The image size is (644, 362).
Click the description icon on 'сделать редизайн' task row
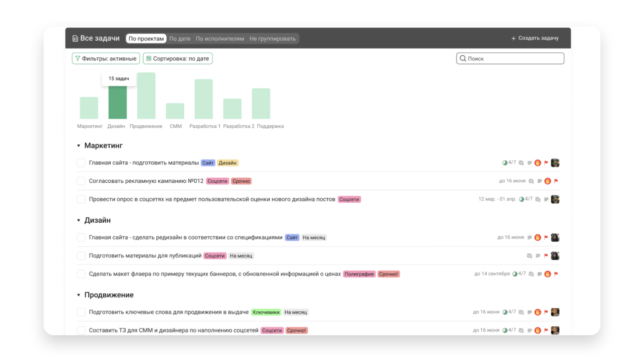[529, 238]
